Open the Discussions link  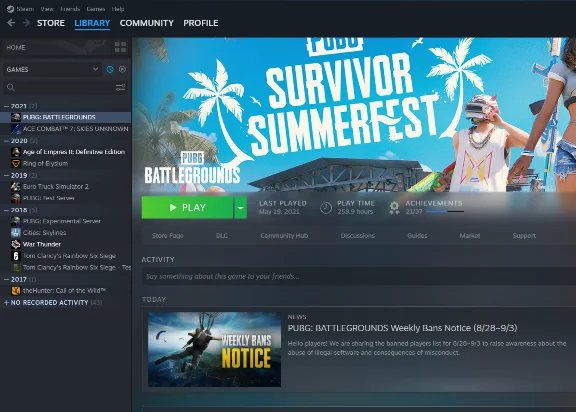(x=357, y=235)
